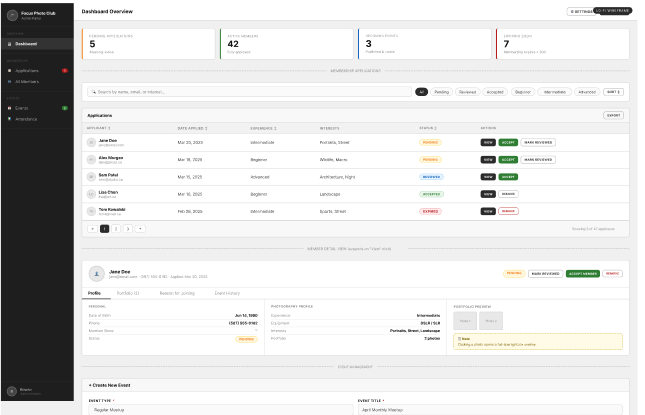Click Jane Doe's avatar in applications table
The height and width of the screenshot is (415, 645).
coord(91,142)
